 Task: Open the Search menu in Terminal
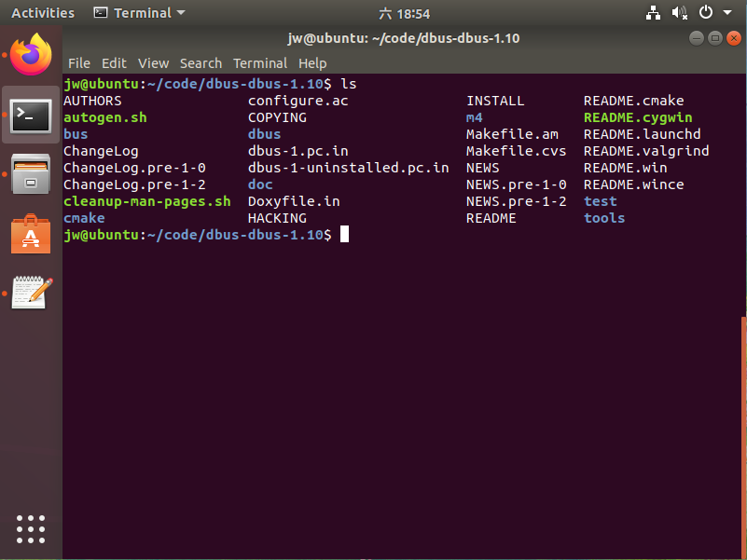(201, 63)
